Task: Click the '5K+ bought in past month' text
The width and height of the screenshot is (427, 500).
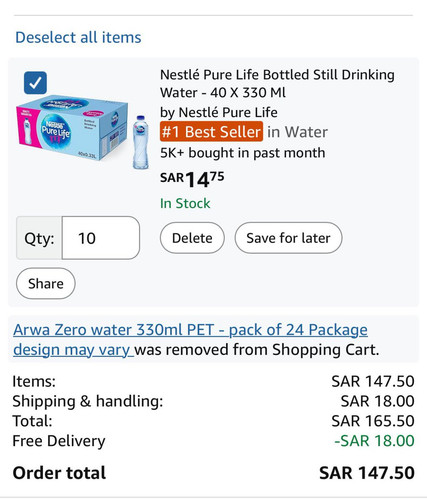Action: [x=243, y=153]
